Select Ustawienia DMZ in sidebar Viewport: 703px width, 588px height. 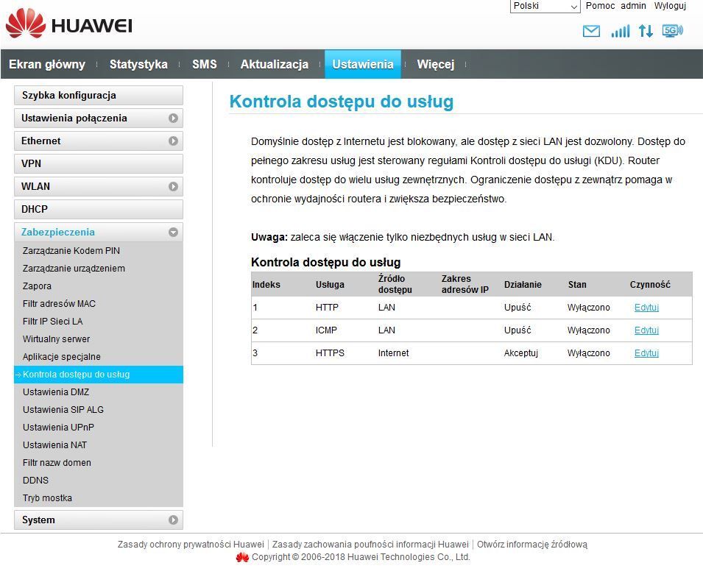coord(56,392)
